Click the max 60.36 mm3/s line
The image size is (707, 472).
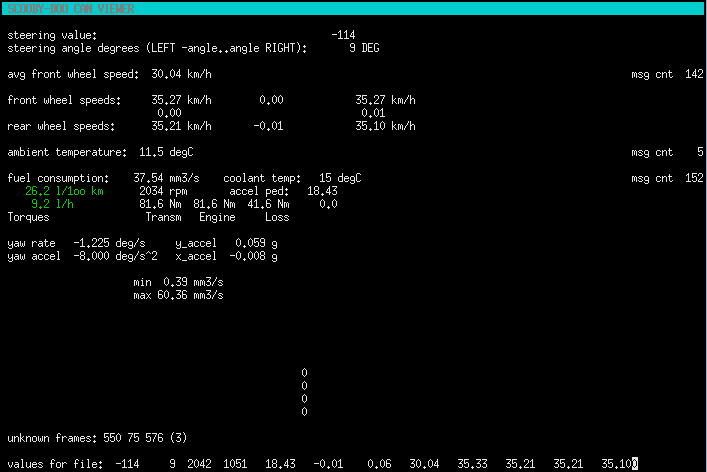click(178, 295)
